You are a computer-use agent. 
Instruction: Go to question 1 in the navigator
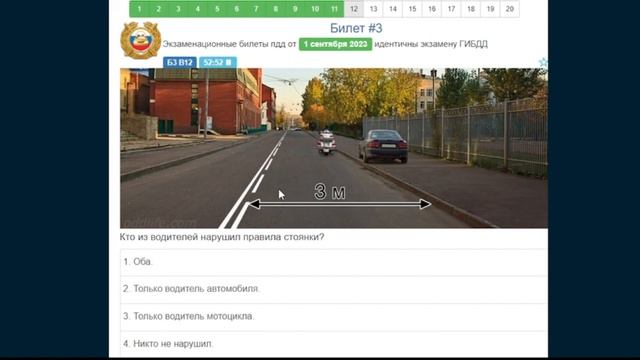[139, 9]
